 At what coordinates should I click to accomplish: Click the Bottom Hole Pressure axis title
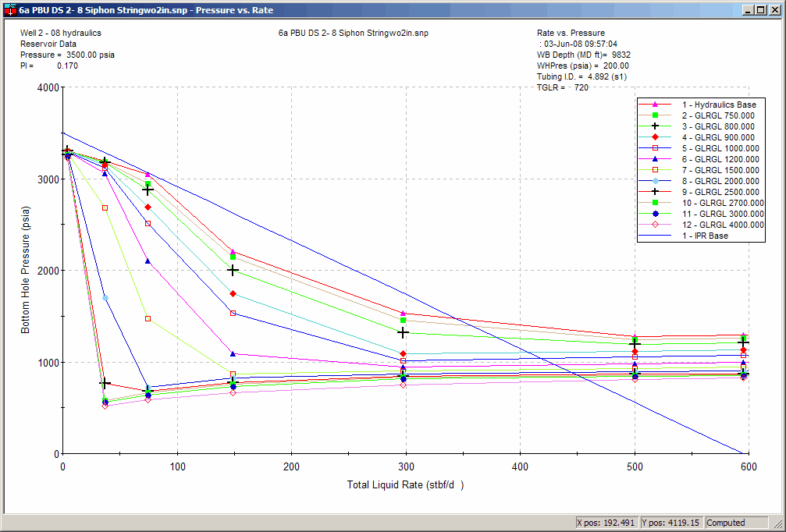click(x=26, y=270)
